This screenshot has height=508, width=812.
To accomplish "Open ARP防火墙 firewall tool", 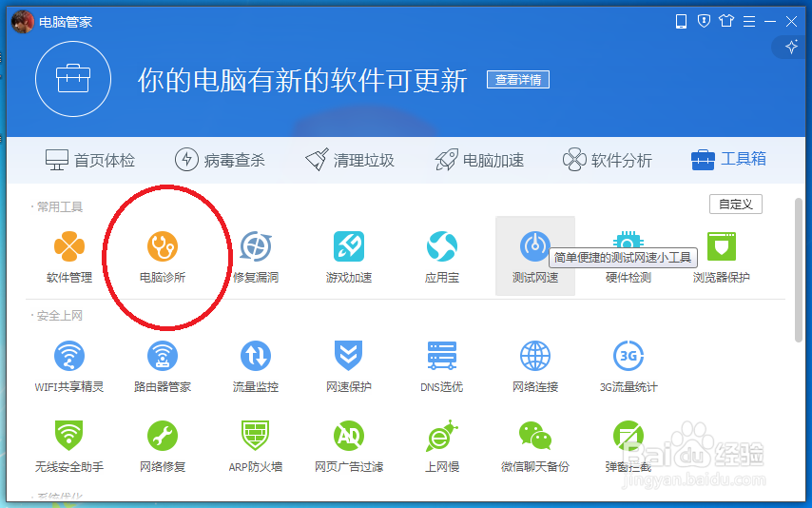I will (x=256, y=446).
